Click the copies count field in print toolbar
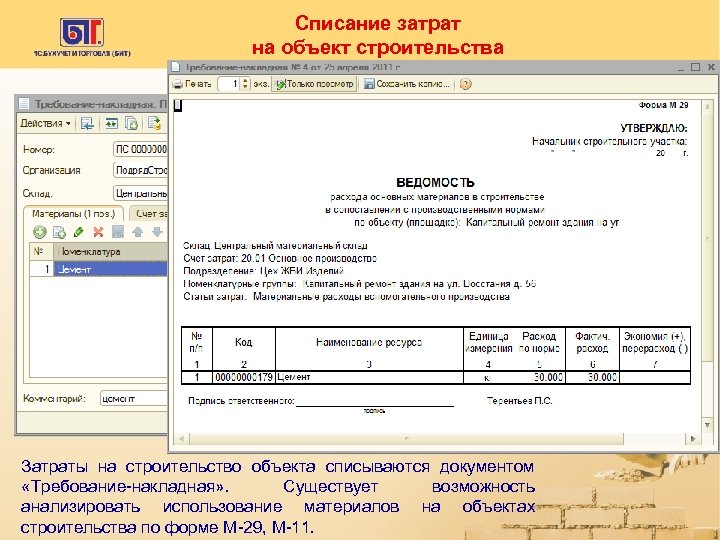 (229, 84)
